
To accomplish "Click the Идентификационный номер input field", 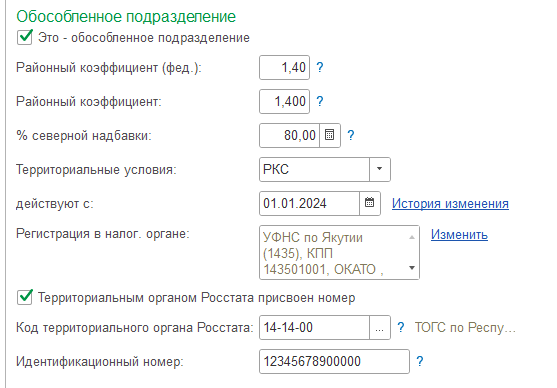I will pos(334,361).
